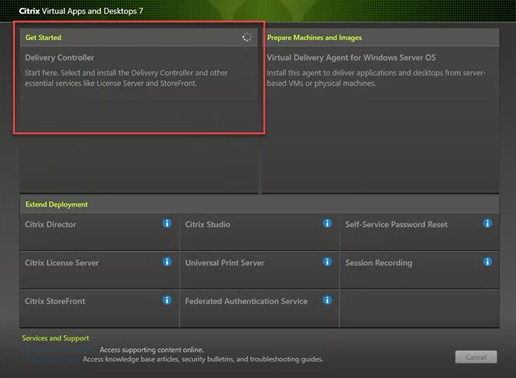Open link beside 'Access supporting content online'
The width and height of the screenshot is (516, 378).
click(59, 350)
